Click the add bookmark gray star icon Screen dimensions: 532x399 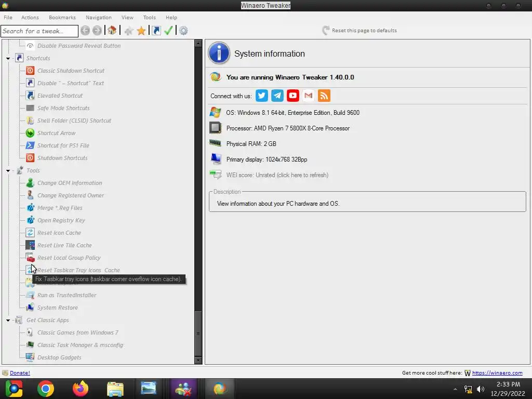coord(129,31)
